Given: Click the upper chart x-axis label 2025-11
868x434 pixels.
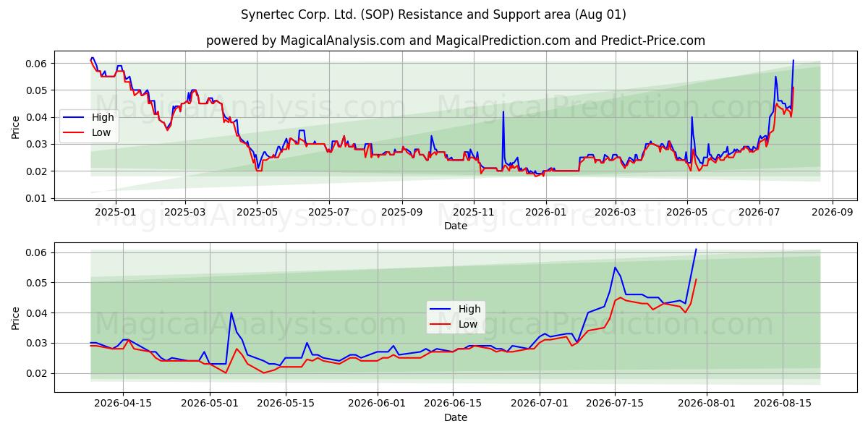Looking at the screenshot, I should click(474, 213).
